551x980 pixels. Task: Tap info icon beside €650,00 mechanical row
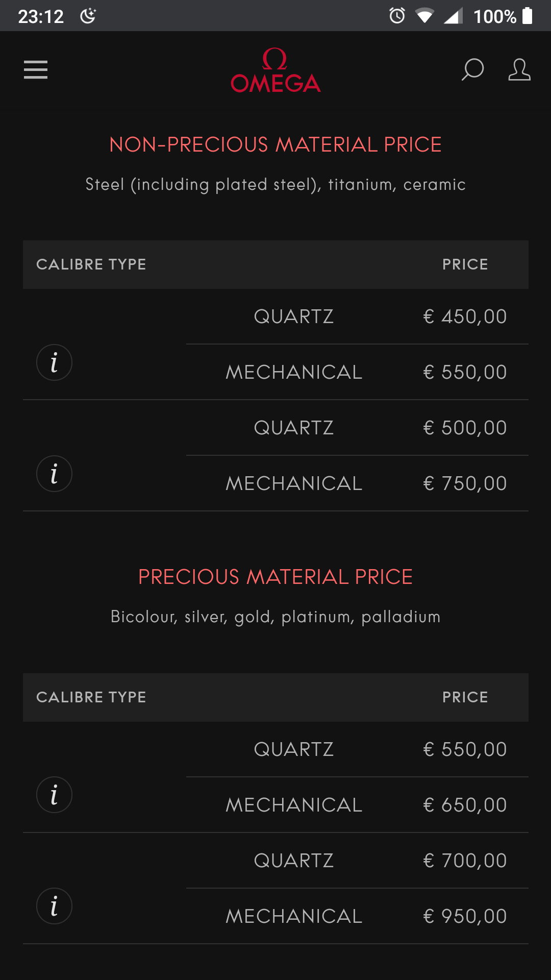54,795
